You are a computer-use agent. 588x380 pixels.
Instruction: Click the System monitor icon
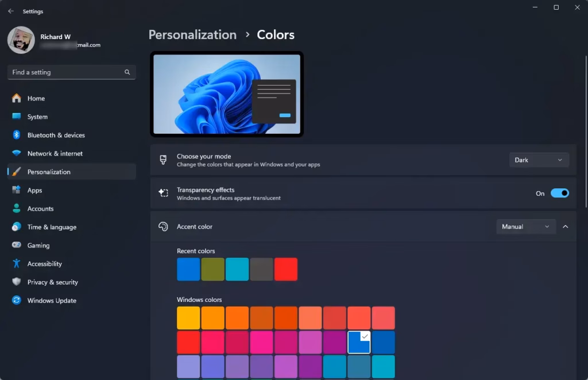point(17,117)
